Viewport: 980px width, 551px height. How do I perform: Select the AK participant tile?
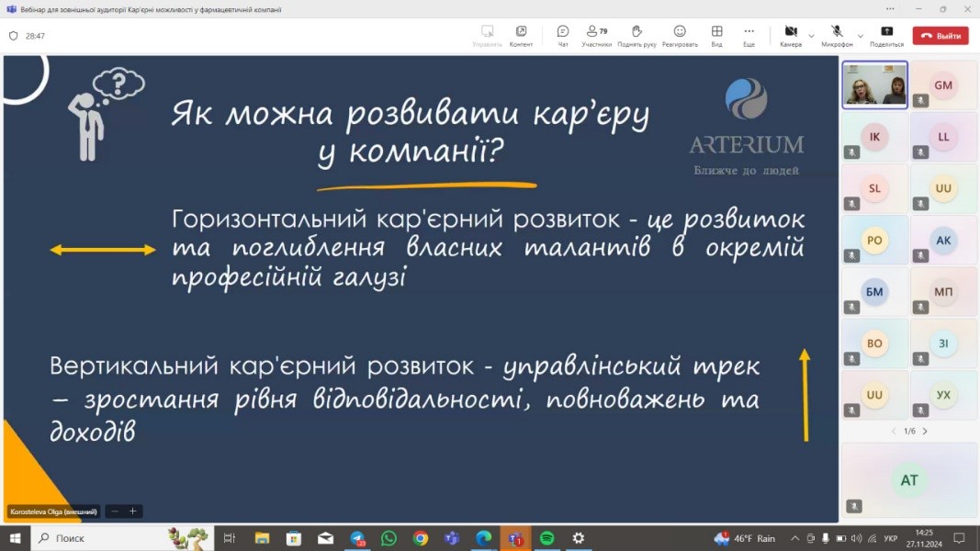click(943, 240)
